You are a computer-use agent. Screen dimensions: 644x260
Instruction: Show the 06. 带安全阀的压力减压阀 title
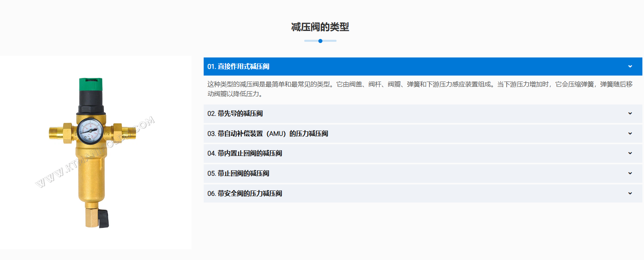click(245, 194)
